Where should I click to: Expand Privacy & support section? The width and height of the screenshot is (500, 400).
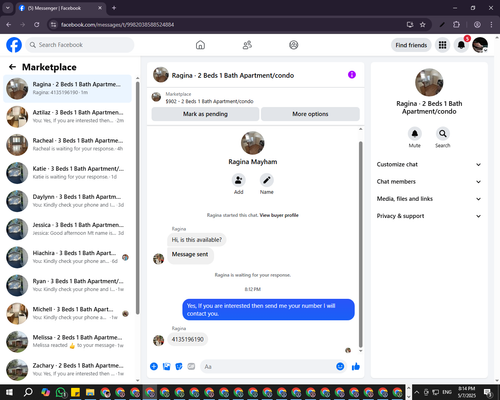[429, 216]
